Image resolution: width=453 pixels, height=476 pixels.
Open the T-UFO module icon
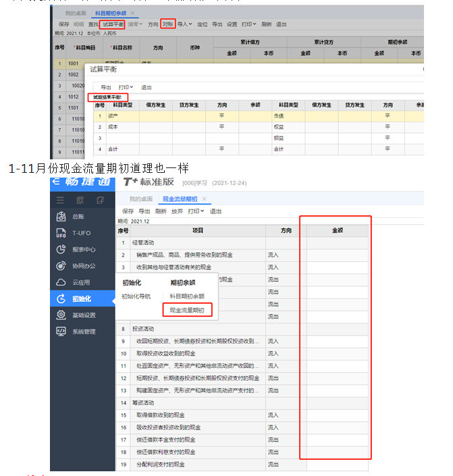61,233
